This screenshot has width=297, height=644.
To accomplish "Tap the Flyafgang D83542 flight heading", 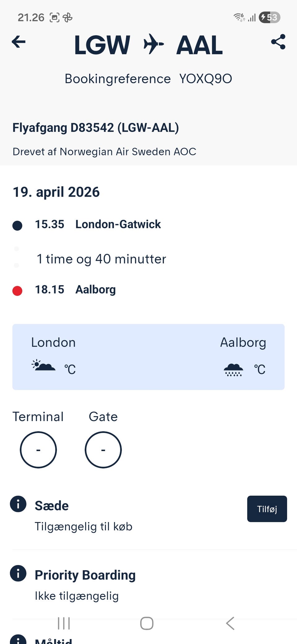I will (96, 128).
